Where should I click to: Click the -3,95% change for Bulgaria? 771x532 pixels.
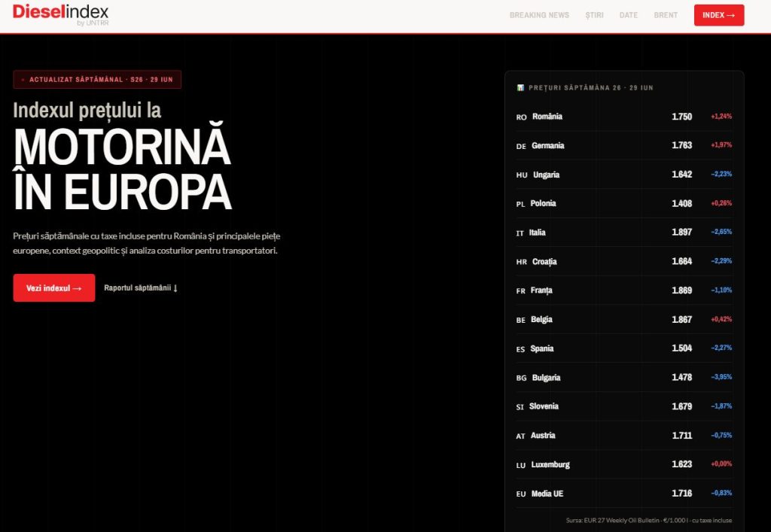[x=721, y=377]
